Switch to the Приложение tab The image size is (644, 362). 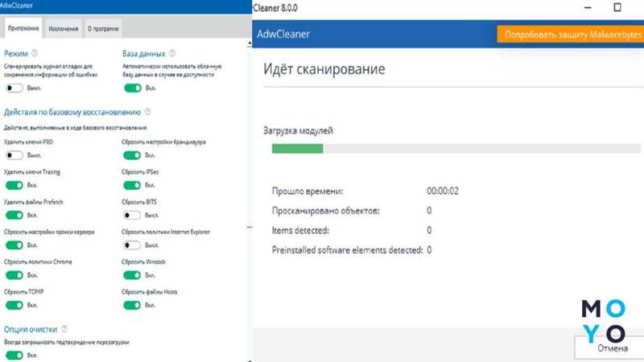(x=23, y=28)
